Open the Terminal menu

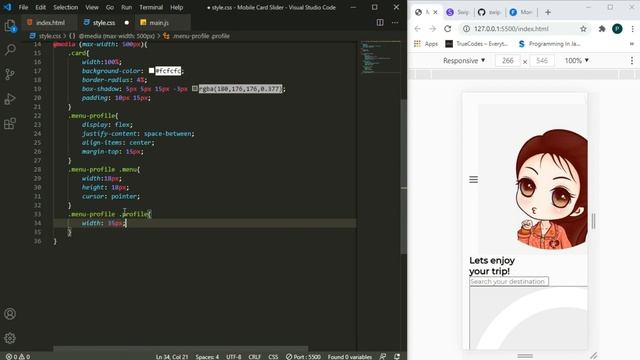(151, 7)
